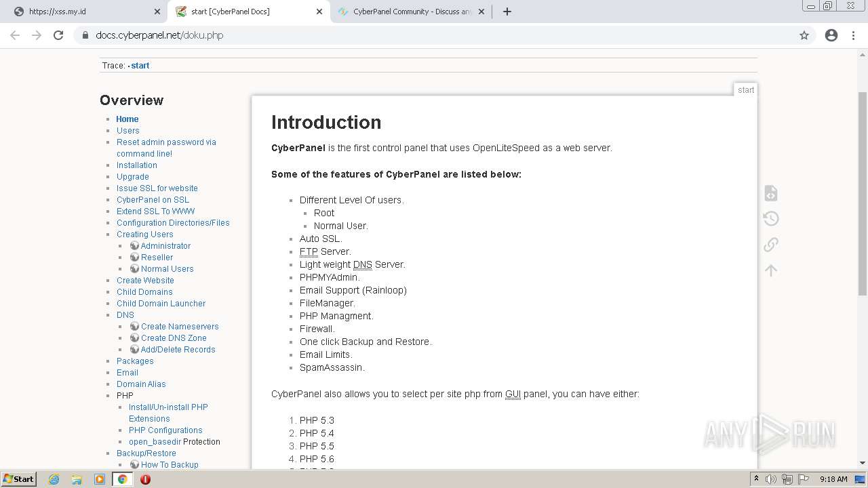Open Domain Alias link

pos(141,384)
